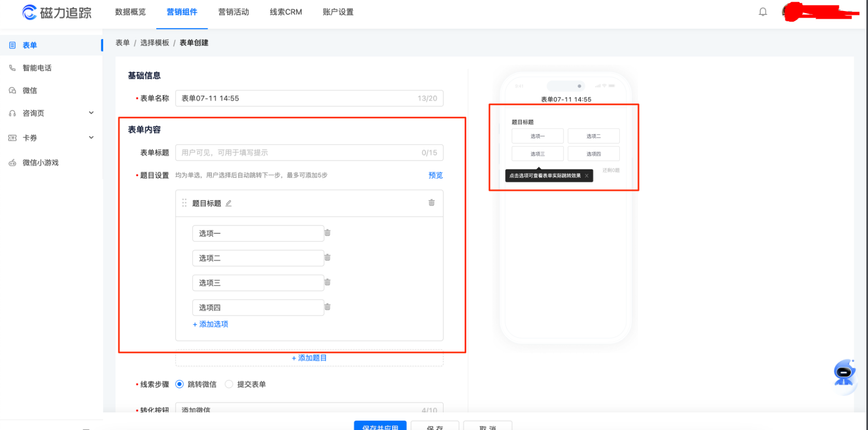This screenshot has height=430, width=868.
Task: Select the 跳转微信 radio option
Action: (179, 384)
